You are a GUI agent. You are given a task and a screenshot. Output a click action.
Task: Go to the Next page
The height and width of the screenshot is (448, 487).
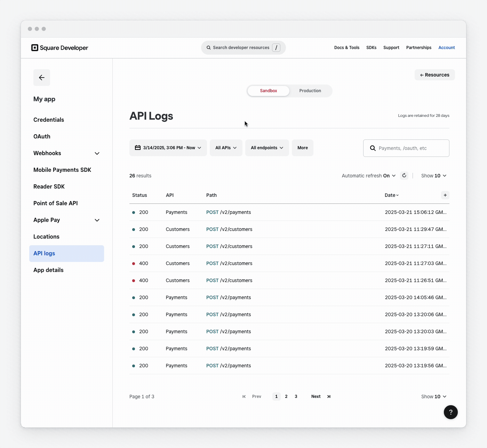click(x=316, y=397)
